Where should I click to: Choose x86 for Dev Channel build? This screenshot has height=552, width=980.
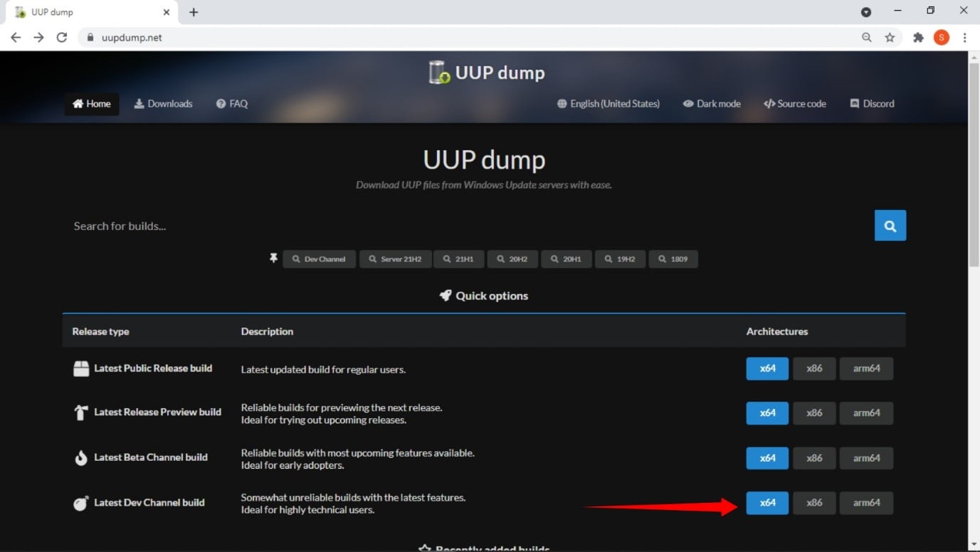tap(814, 503)
